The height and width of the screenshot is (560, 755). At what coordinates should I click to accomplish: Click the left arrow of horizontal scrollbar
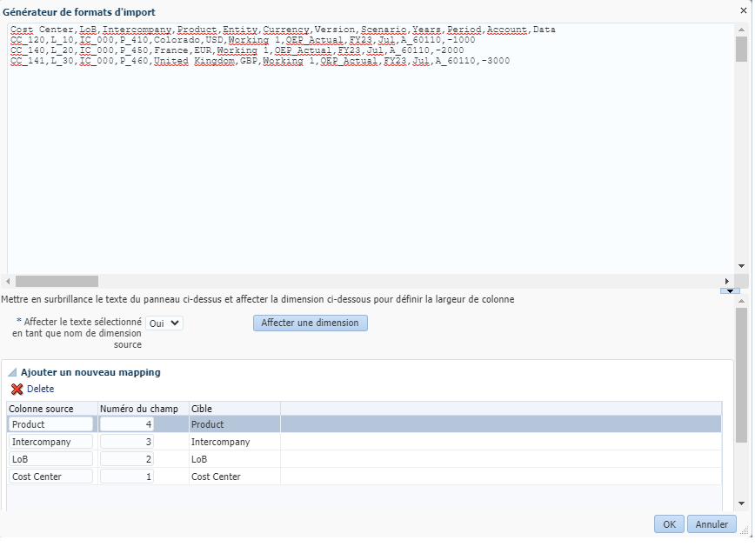(8, 281)
